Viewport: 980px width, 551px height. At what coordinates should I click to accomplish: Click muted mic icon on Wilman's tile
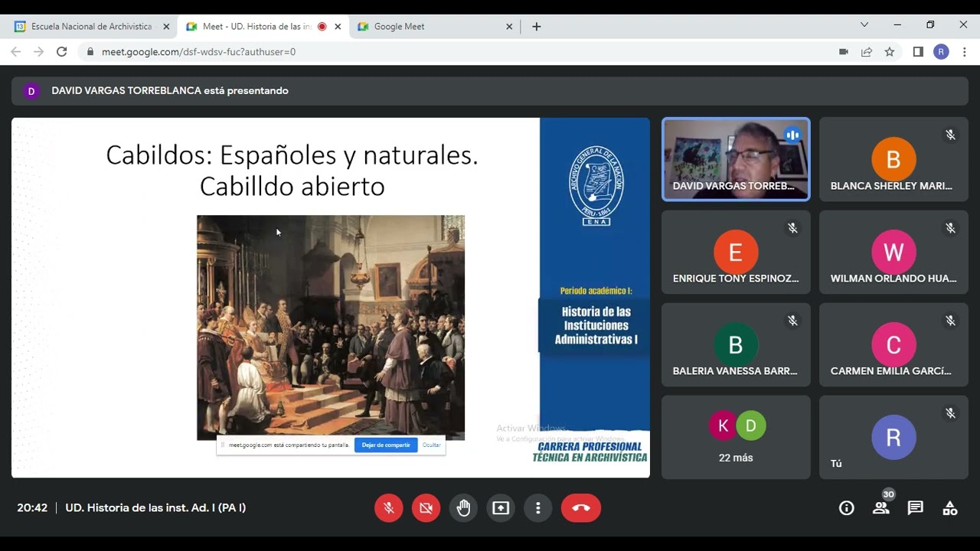[x=950, y=228]
